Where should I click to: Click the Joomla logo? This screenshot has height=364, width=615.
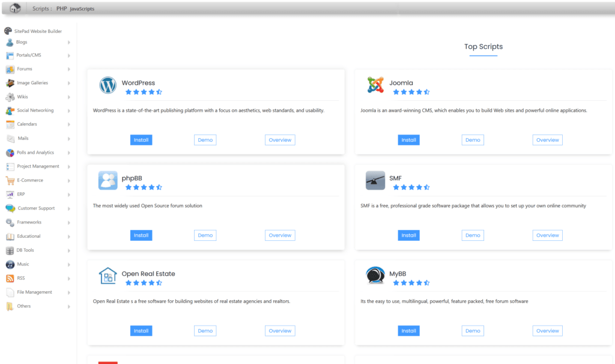pos(375,85)
